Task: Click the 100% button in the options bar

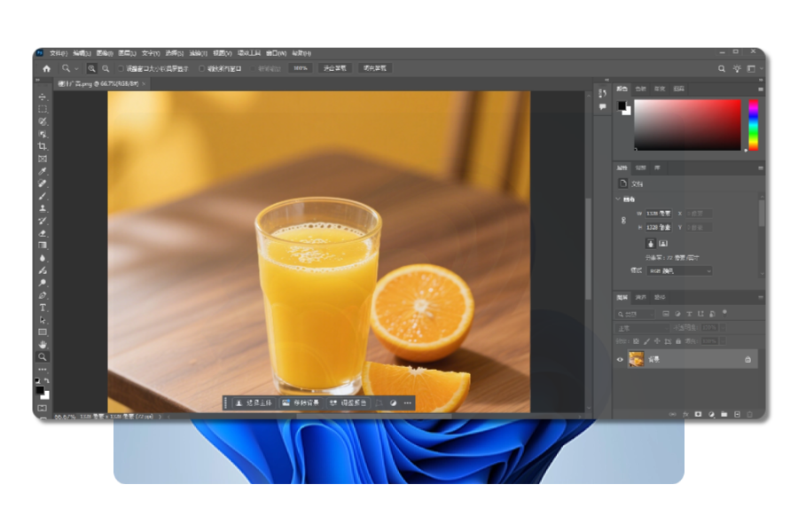Action: (x=301, y=68)
